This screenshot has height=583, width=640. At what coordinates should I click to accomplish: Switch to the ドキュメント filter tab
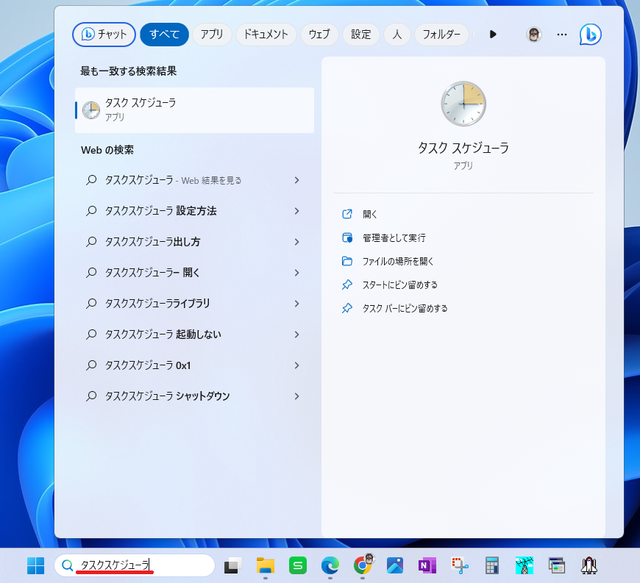click(266, 34)
